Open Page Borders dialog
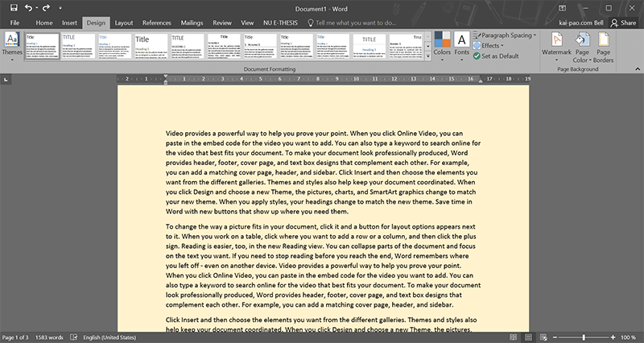644x343 pixels. [x=603, y=48]
